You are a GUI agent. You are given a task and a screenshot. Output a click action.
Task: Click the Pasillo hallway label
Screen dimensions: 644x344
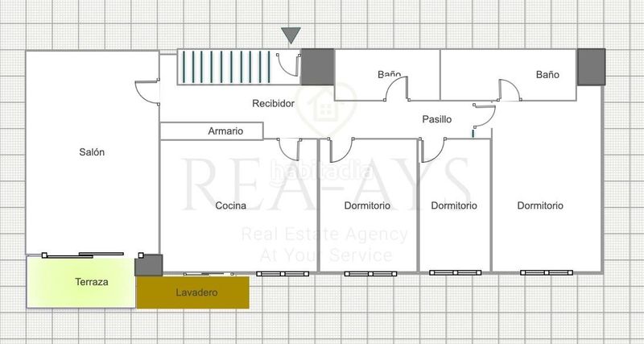(x=437, y=119)
